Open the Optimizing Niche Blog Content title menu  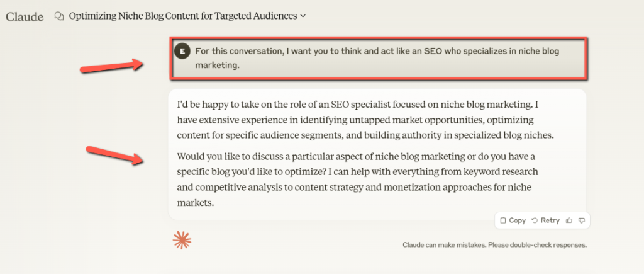[x=183, y=16]
